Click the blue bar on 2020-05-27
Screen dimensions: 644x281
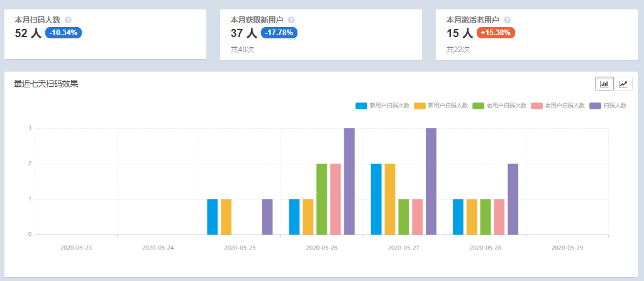coord(376,199)
